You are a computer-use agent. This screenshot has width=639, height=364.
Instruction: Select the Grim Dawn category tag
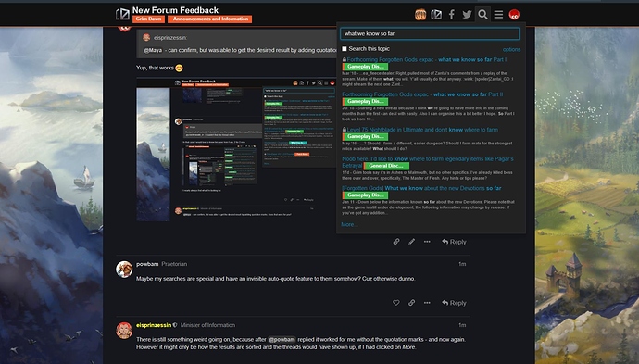click(x=148, y=19)
